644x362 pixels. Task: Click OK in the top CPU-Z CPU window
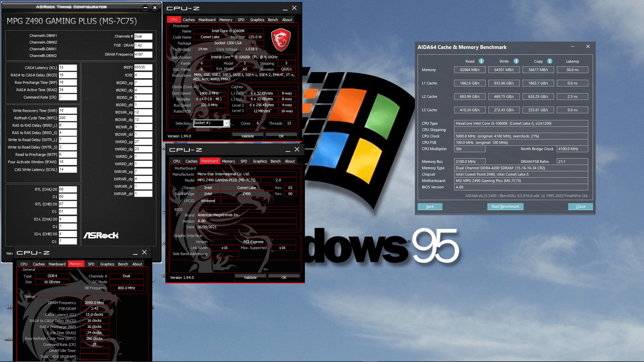pos(281,136)
